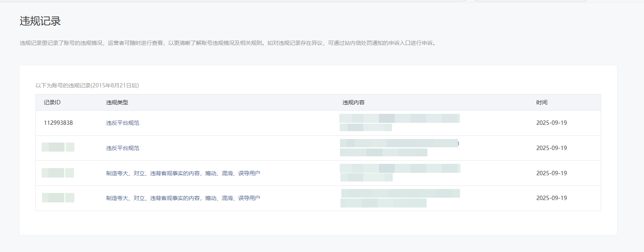Image resolution: width=644 pixels, height=252 pixels.
Task: Click the 2015年8月21日后 records caption
Action: point(87,85)
